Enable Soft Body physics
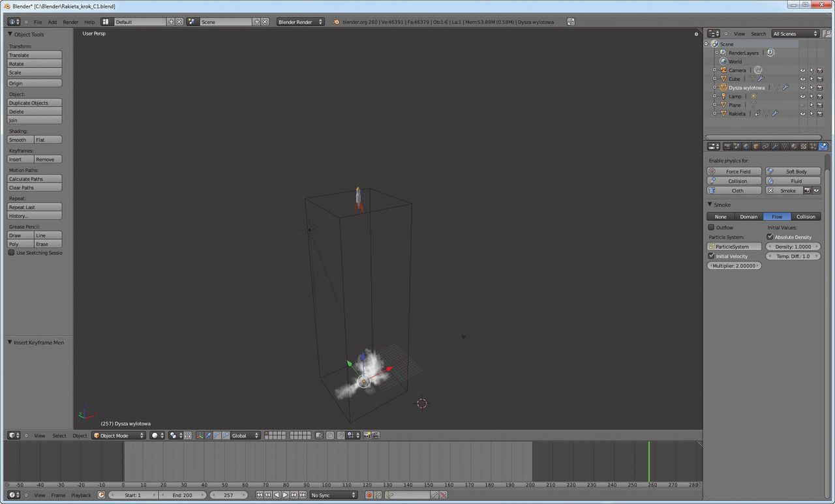This screenshot has width=835, height=504. [x=793, y=171]
